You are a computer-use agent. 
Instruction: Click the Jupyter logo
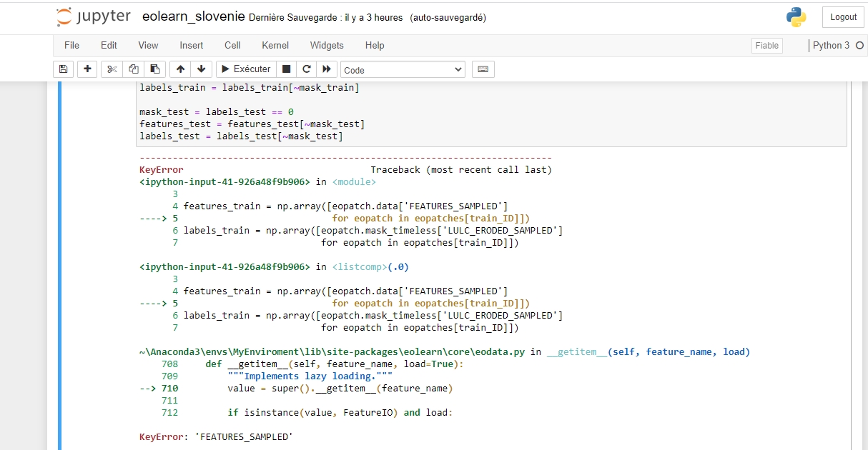tap(94, 16)
